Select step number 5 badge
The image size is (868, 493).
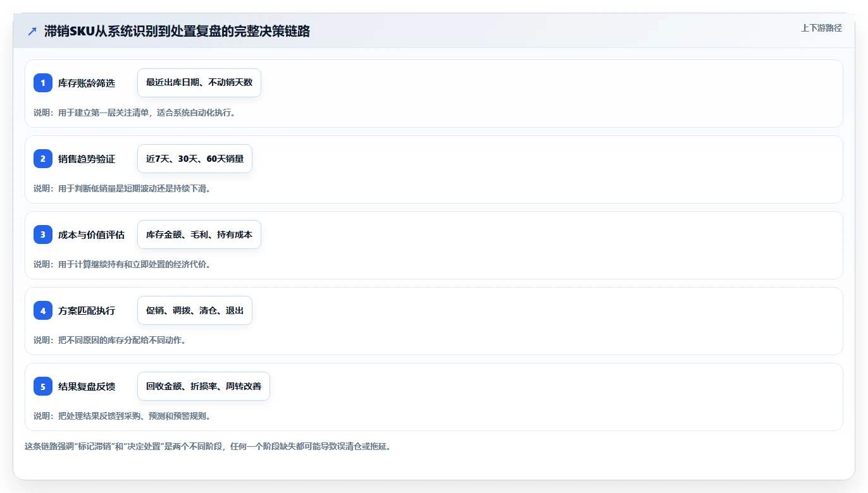43,386
